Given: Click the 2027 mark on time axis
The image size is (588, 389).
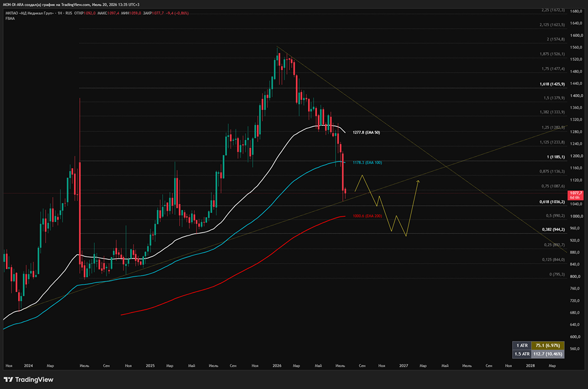Looking at the screenshot, I should click(403, 365).
